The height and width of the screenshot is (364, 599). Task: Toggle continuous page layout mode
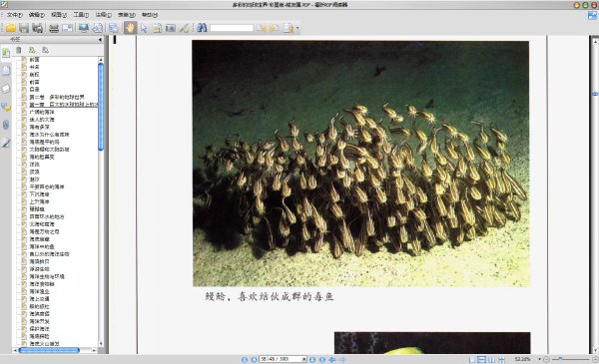[482, 359]
